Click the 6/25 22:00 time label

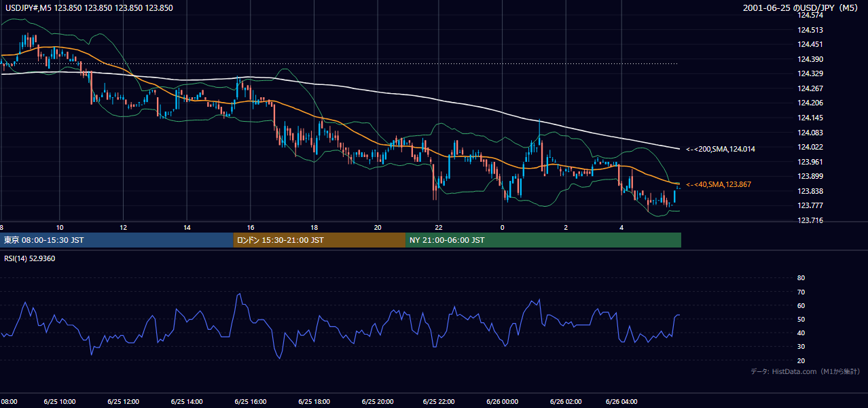(439, 401)
